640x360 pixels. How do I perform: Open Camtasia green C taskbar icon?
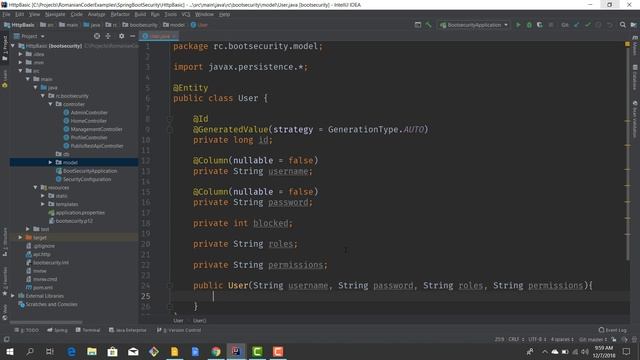(x=257, y=351)
